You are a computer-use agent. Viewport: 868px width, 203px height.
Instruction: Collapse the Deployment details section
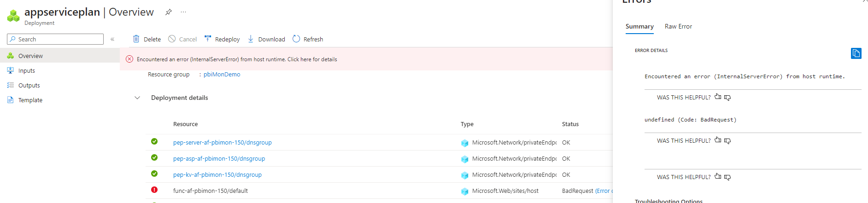tap(137, 98)
